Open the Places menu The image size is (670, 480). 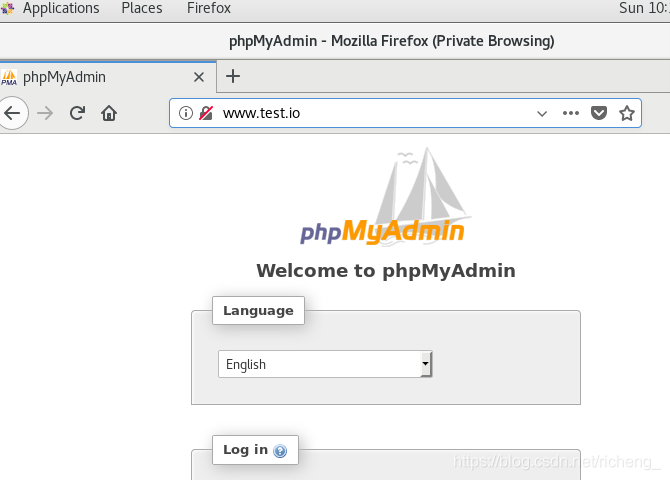[142, 8]
